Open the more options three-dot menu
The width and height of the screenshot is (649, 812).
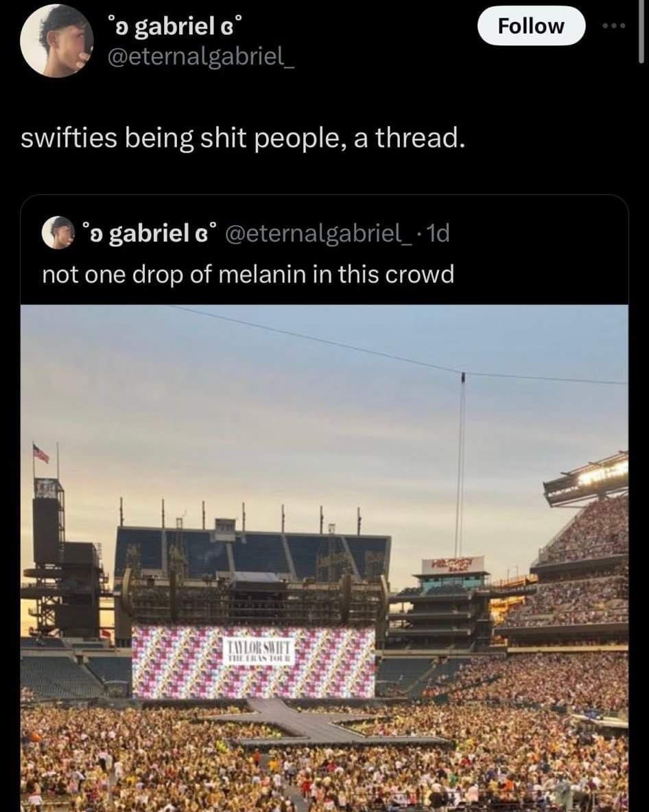pyautogui.click(x=613, y=27)
